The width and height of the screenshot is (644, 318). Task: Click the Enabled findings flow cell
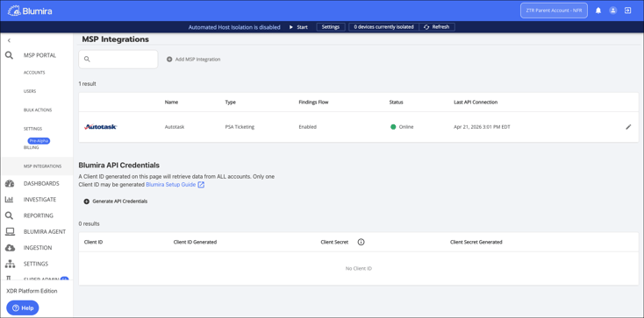(307, 127)
